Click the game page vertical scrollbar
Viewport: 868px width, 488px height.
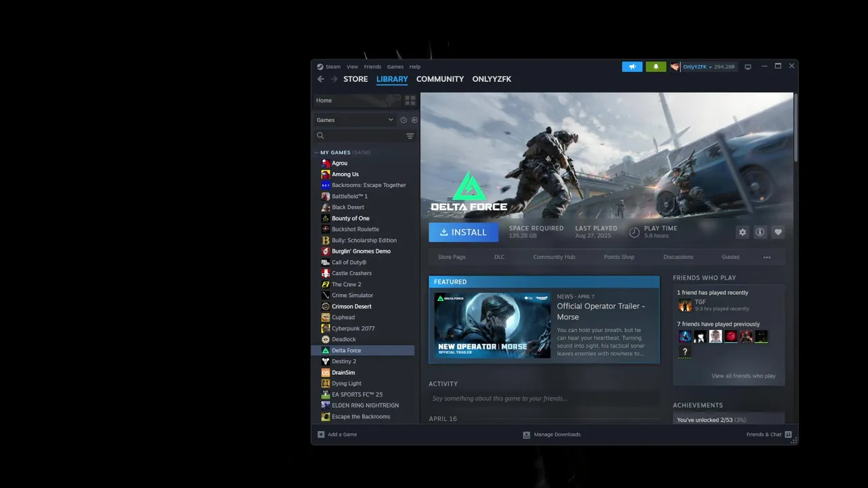(795, 127)
